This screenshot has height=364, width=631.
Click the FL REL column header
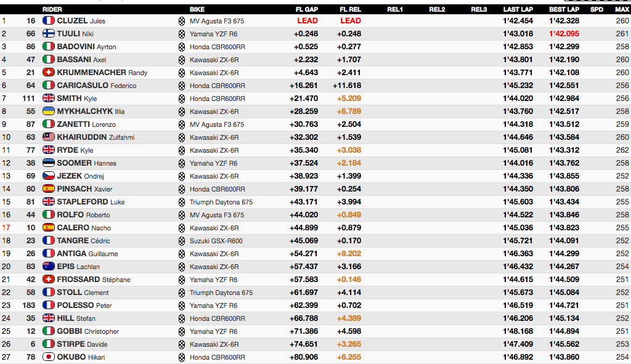(350, 9)
